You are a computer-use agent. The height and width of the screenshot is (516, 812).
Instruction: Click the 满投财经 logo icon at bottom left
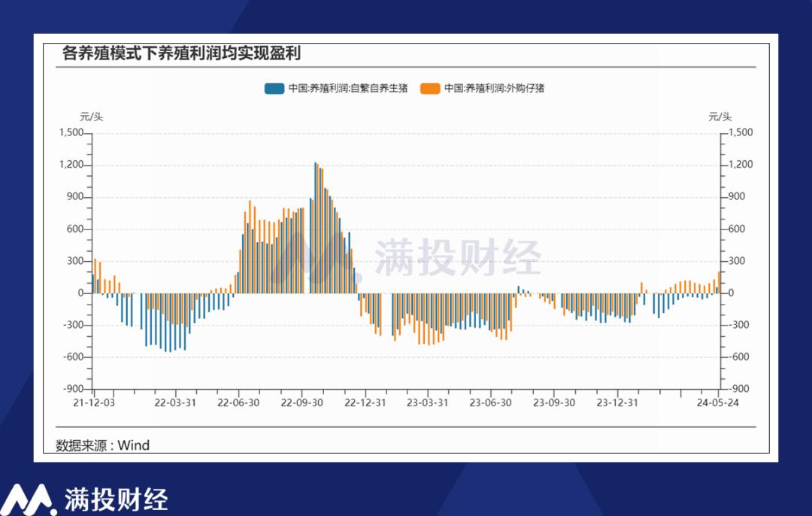28,499
